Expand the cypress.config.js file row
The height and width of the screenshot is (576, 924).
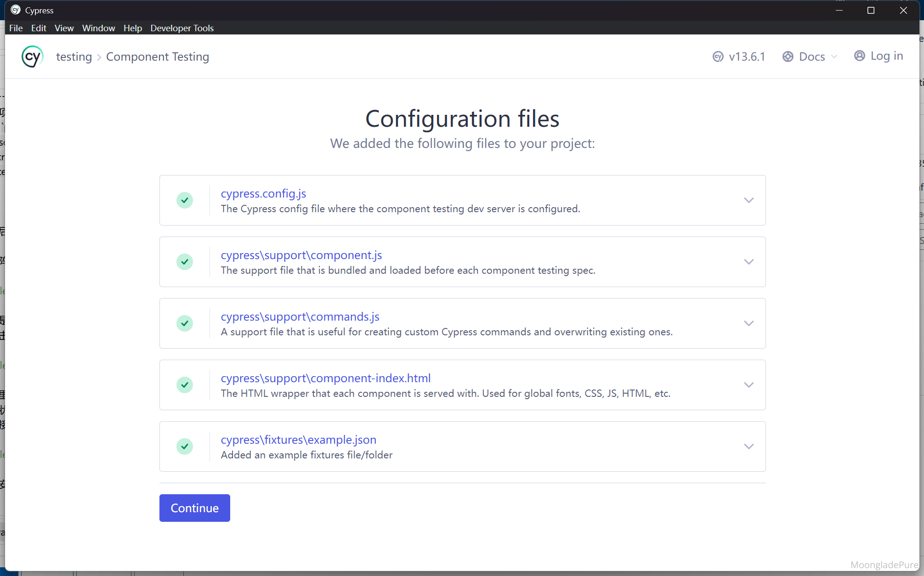pos(748,200)
